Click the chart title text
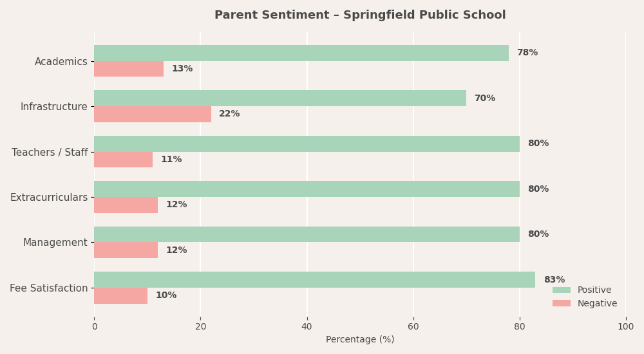The image size is (644, 354). tap(360, 15)
